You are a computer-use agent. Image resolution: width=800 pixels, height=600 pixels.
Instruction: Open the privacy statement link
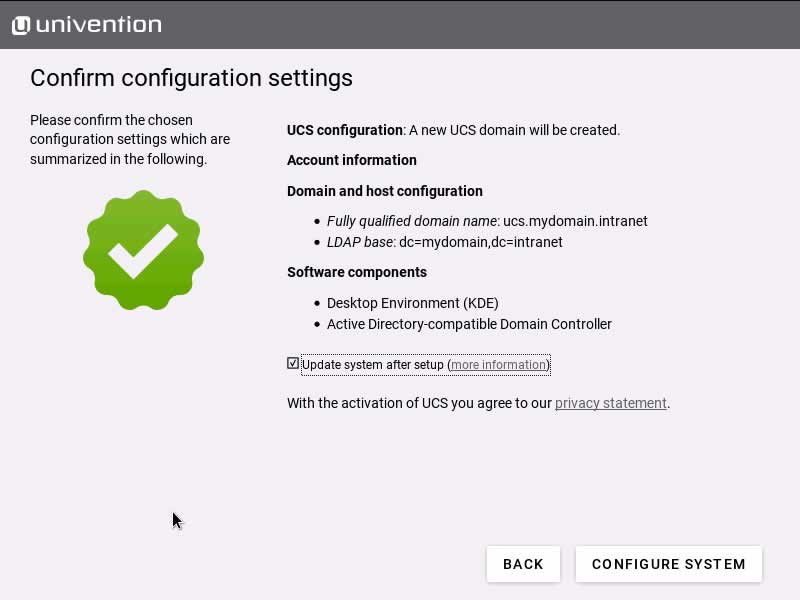(x=610, y=403)
